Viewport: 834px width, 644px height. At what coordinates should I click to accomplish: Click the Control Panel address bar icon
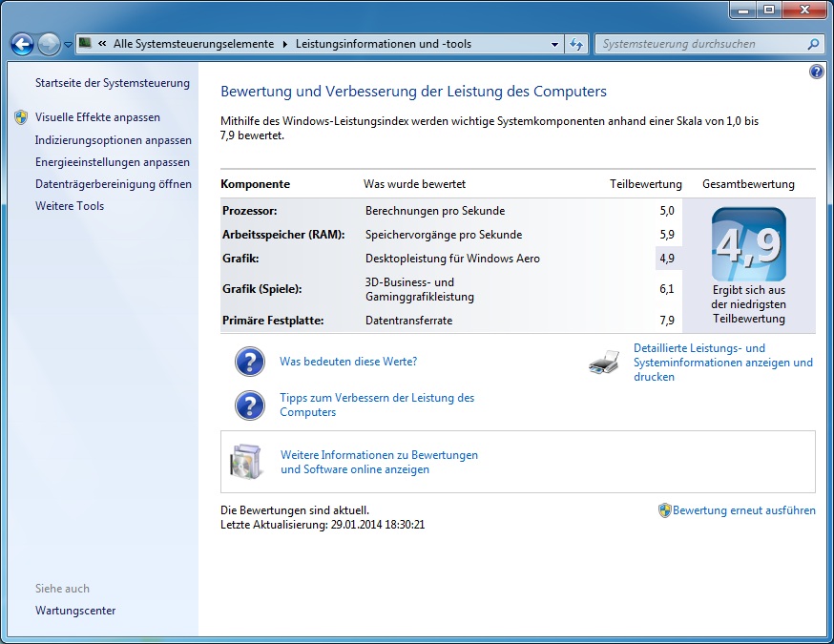point(85,43)
